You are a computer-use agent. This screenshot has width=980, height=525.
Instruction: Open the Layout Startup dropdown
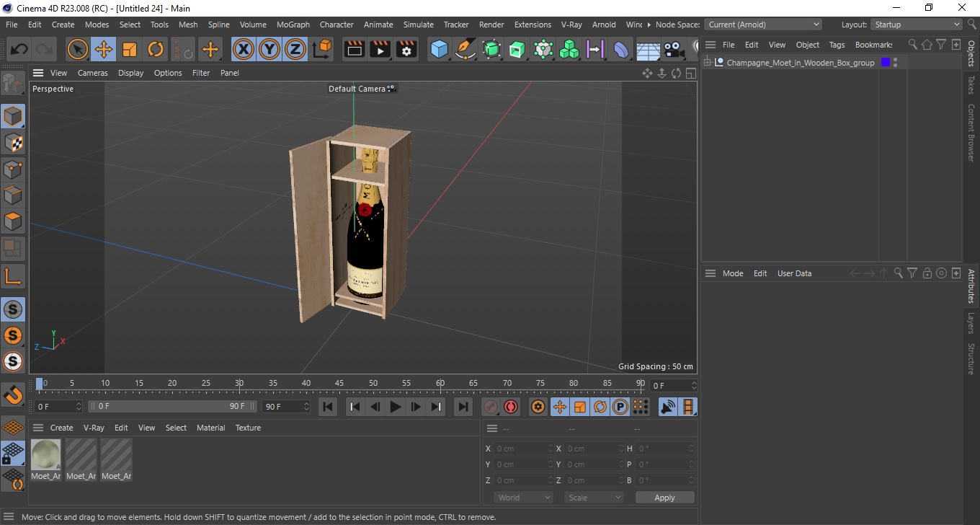coord(917,25)
